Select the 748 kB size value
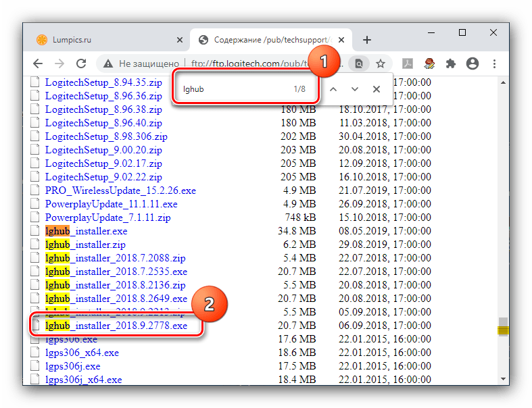Screen dimensions: 532x408 click(x=301, y=218)
